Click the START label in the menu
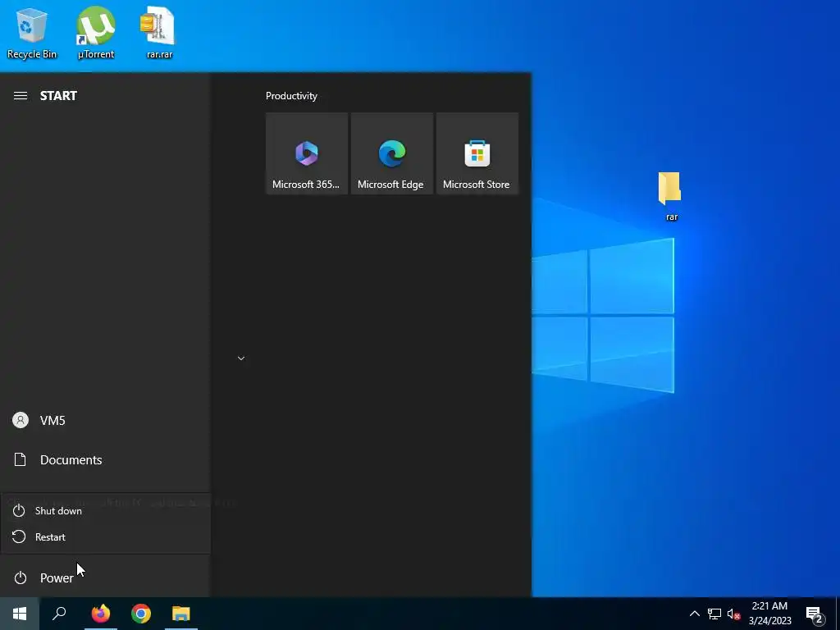 click(x=58, y=96)
